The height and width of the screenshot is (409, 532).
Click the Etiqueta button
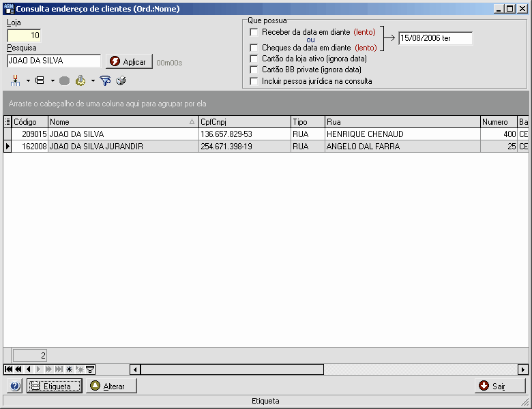pos(55,386)
